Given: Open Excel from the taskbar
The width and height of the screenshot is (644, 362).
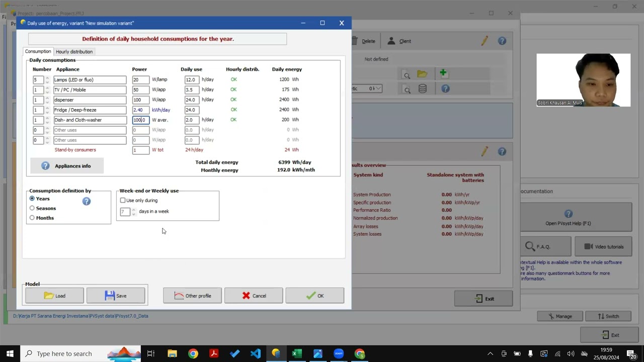Looking at the screenshot, I should click(x=296, y=353).
